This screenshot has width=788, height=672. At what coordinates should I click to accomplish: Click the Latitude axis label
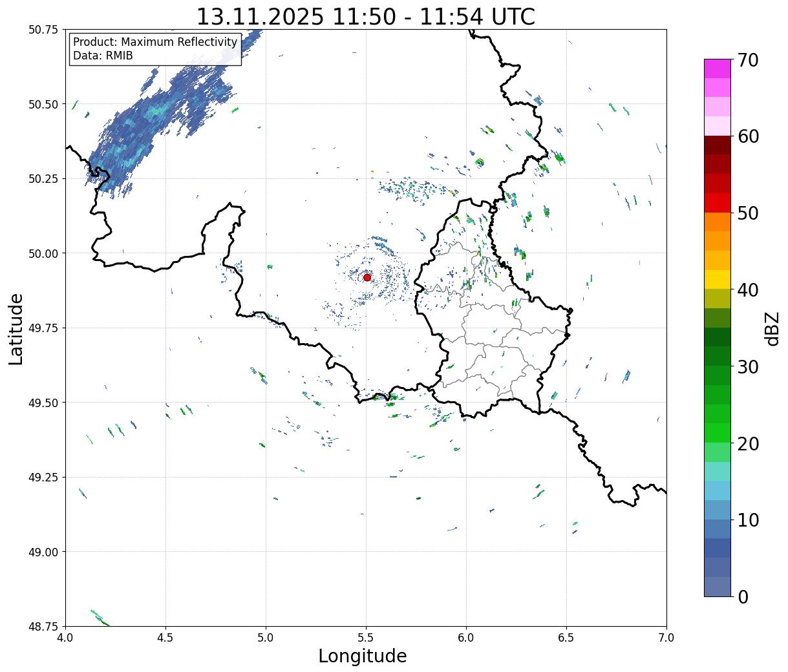point(16,329)
